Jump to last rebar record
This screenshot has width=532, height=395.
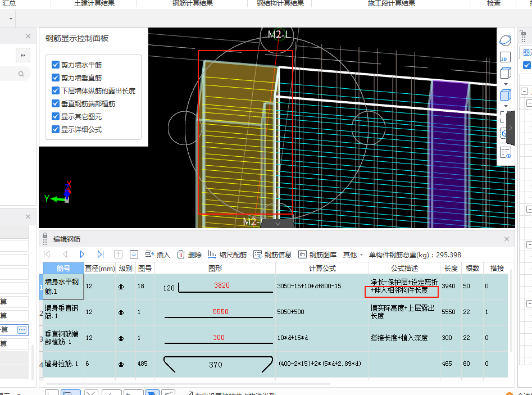[x=100, y=254]
